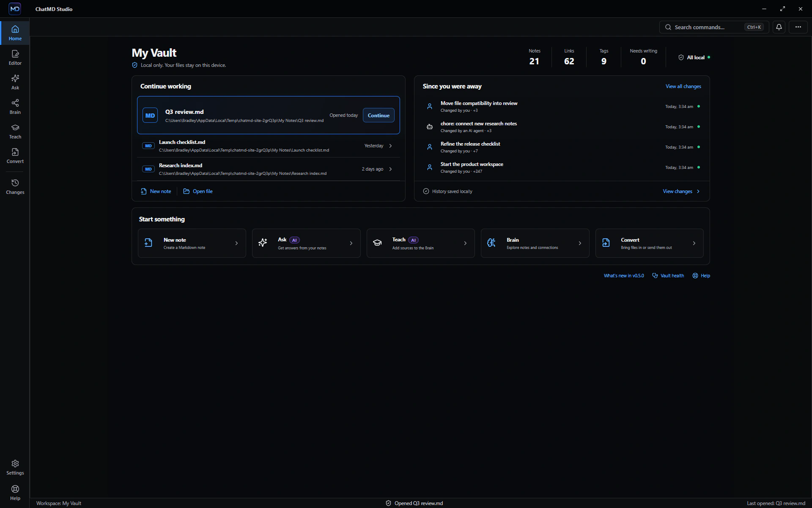The image size is (812, 508).
Task: Open the Home sidebar section
Action: pos(15,33)
